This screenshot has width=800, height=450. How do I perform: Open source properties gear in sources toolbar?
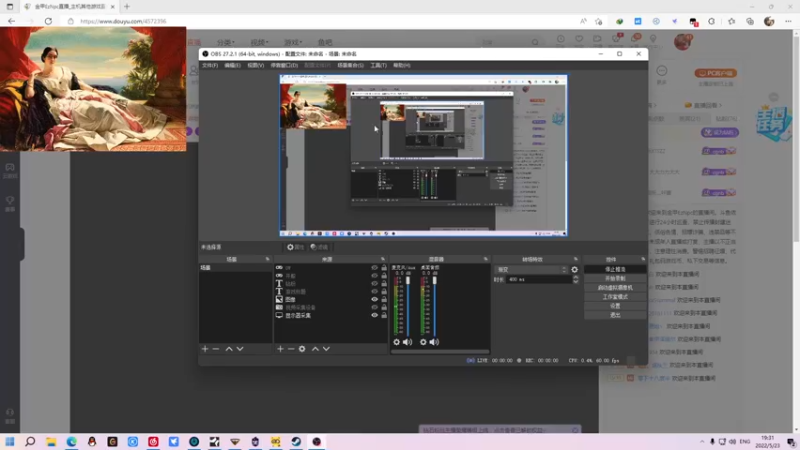302,349
